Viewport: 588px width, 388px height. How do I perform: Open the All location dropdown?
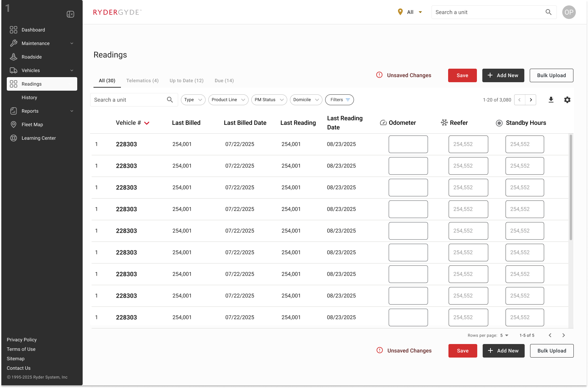pos(411,12)
